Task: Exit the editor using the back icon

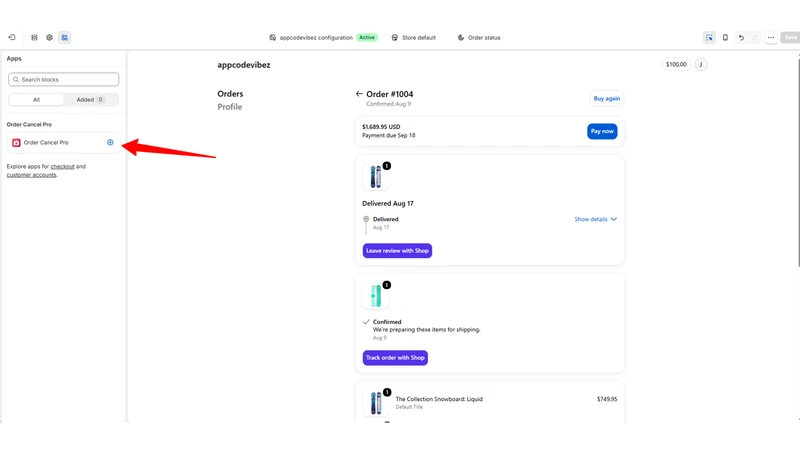Action: [12, 37]
